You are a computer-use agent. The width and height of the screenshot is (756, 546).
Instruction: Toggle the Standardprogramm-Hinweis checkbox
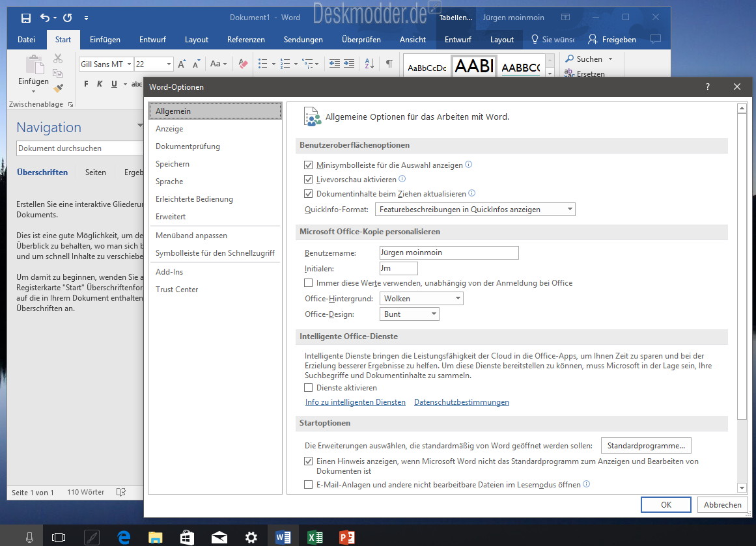coord(309,461)
